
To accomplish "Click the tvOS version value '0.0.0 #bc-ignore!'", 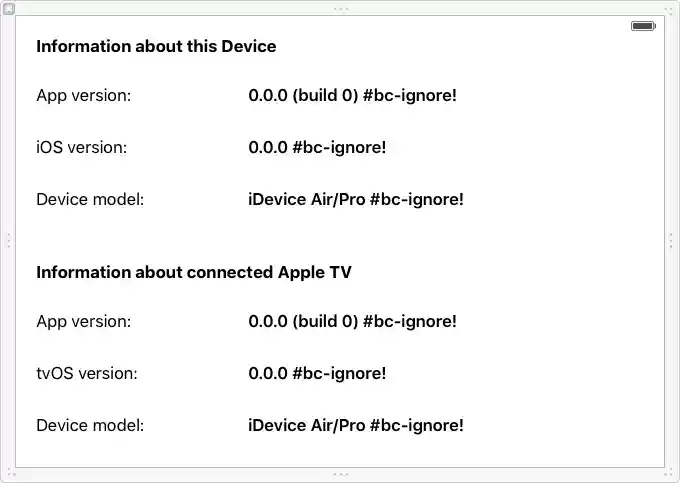I will pos(317,374).
